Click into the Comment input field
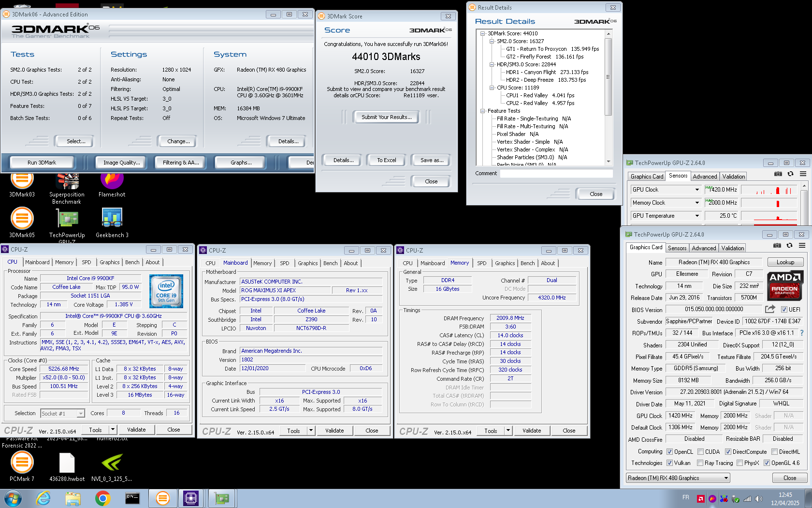This screenshot has width=812, height=508. pos(557,173)
